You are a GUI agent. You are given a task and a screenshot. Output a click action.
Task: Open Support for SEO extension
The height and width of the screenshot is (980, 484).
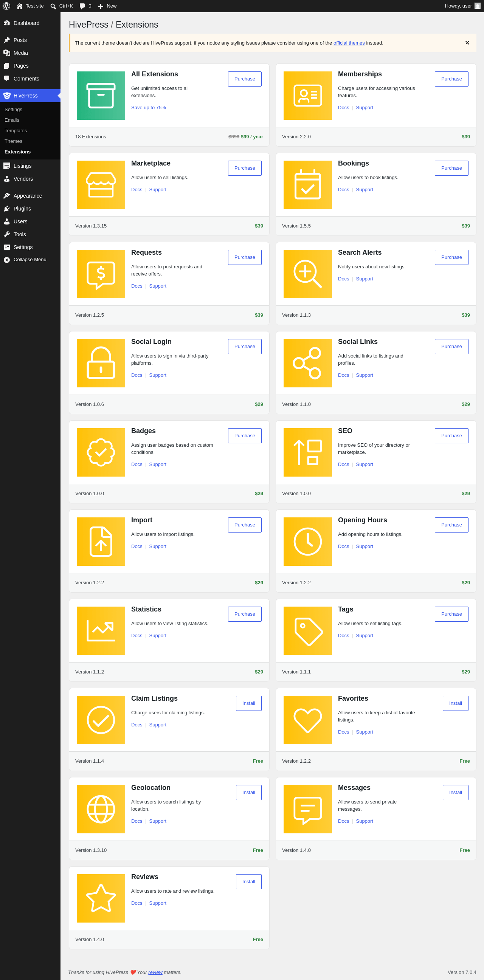click(365, 464)
